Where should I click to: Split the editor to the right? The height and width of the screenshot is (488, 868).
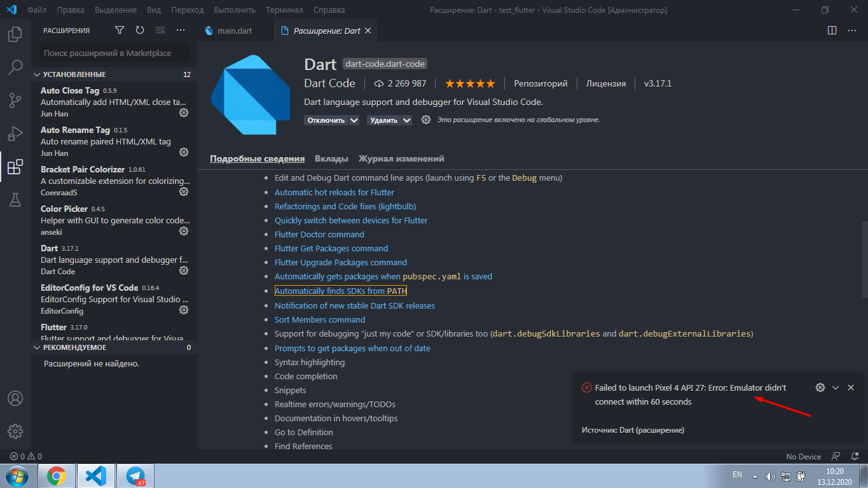click(832, 30)
